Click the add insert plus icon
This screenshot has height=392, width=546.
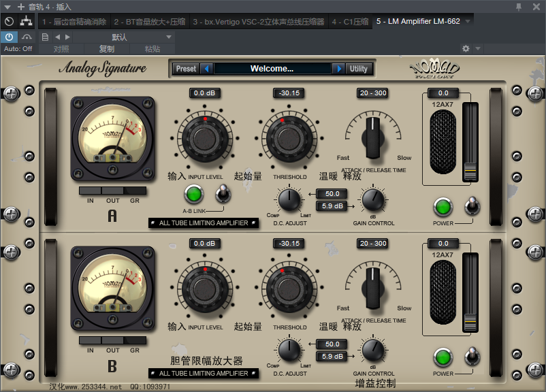(x=21, y=7)
